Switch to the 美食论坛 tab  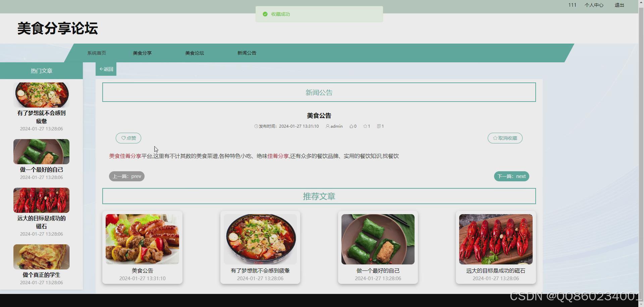(x=194, y=53)
